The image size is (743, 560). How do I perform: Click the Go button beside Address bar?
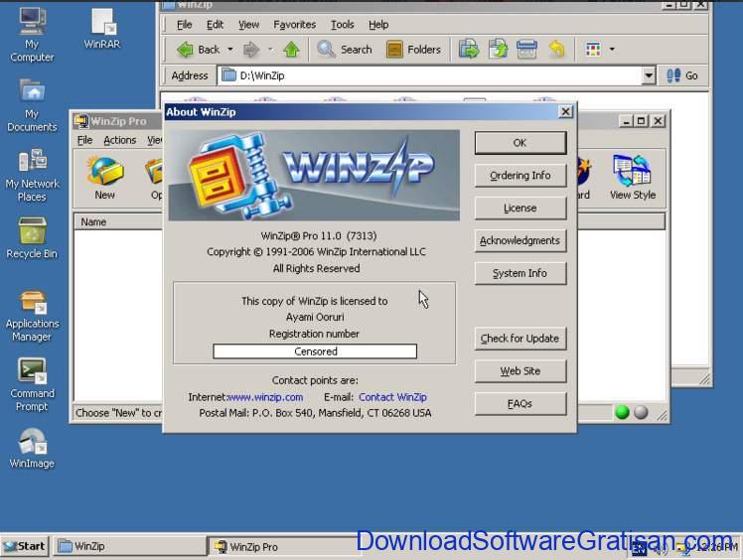click(681, 75)
